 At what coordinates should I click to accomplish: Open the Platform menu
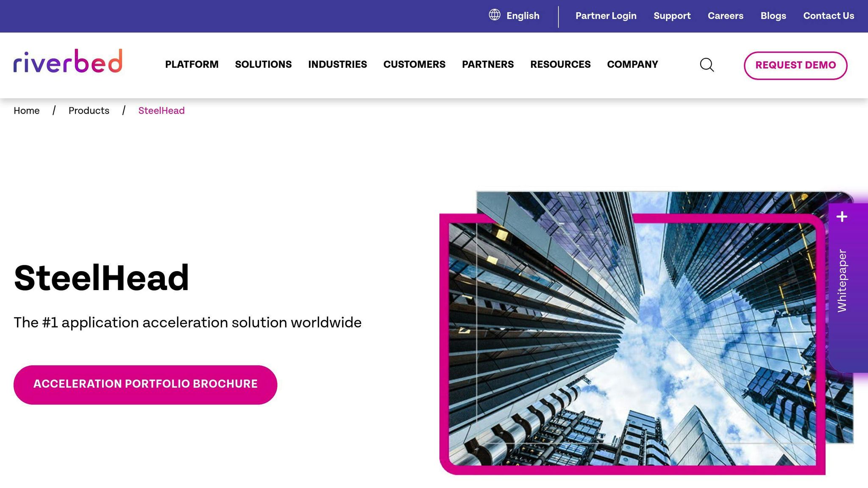point(192,64)
